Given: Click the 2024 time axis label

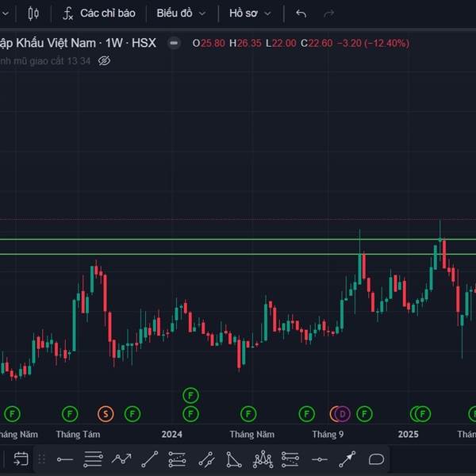Looking at the screenshot, I should (x=172, y=435).
